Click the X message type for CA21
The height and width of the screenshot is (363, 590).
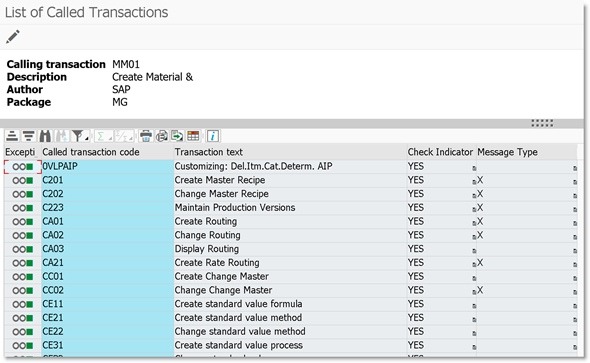pos(480,263)
